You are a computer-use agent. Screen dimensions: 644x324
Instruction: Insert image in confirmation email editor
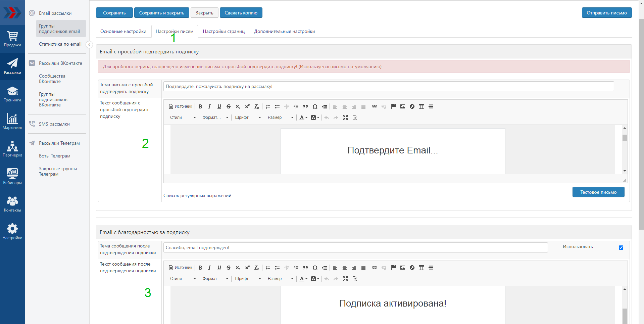click(x=403, y=106)
